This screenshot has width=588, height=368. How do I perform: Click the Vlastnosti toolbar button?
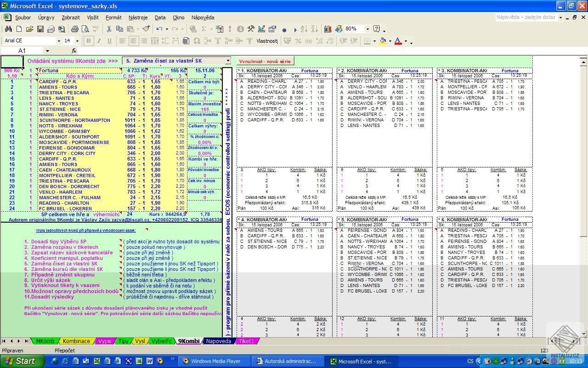point(267,41)
